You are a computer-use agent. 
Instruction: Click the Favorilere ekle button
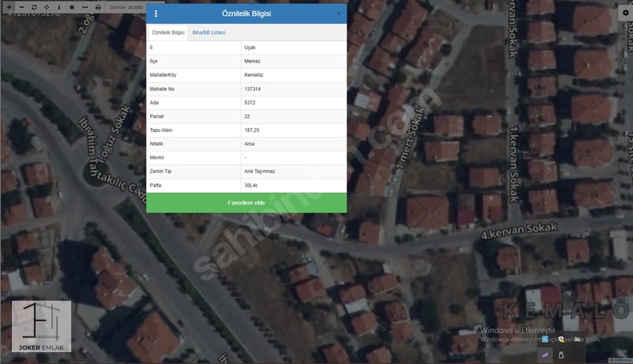point(246,203)
